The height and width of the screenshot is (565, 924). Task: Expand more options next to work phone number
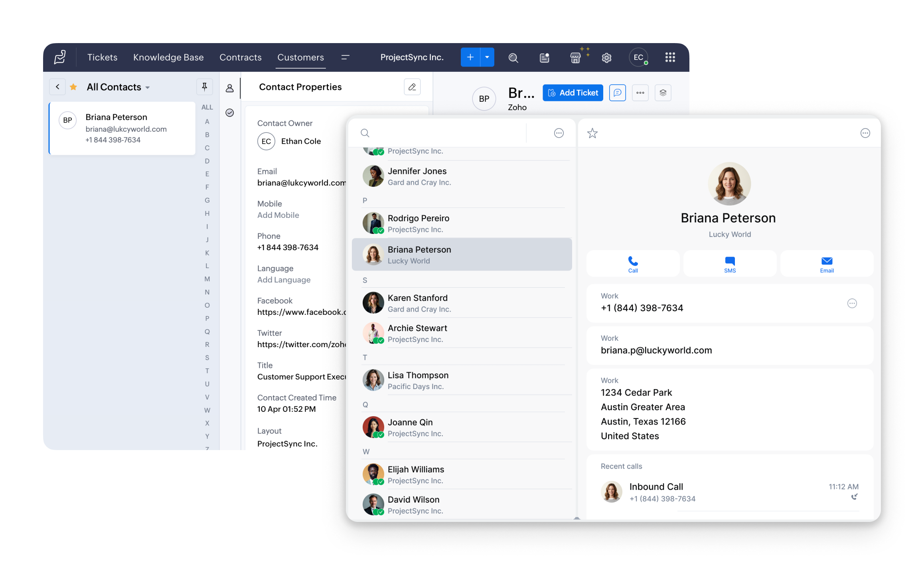coord(852,304)
